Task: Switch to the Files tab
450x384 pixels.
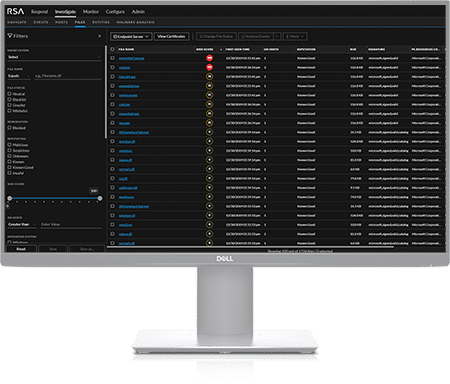Action: click(x=80, y=22)
